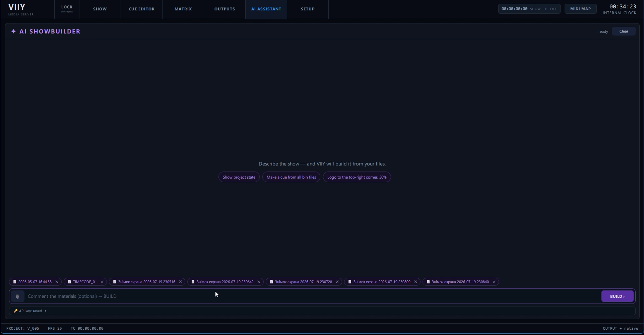Open the MATRIX tab
The height and width of the screenshot is (335, 644).
click(183, 9)
